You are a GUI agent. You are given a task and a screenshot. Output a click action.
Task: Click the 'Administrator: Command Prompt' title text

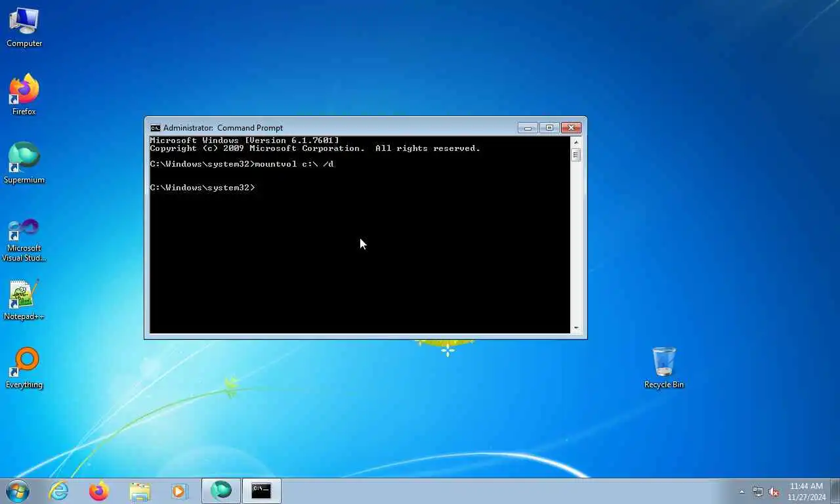pos(223,128)
